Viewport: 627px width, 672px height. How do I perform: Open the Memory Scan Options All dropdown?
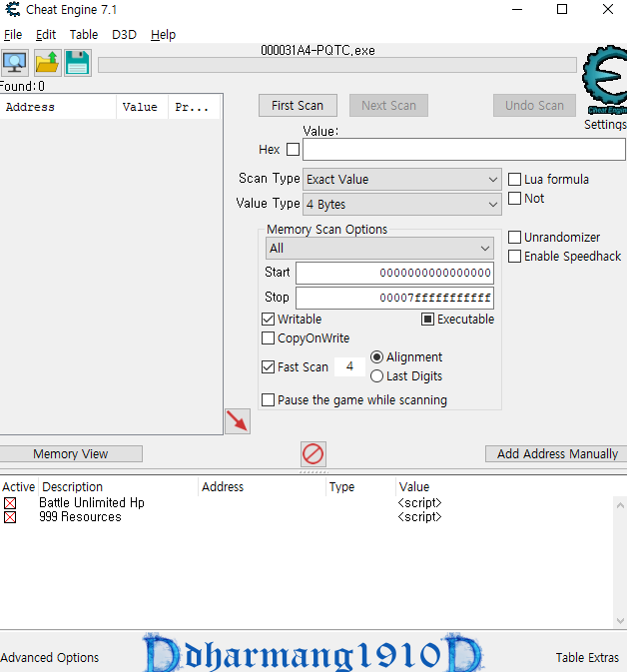click(379, 249)
